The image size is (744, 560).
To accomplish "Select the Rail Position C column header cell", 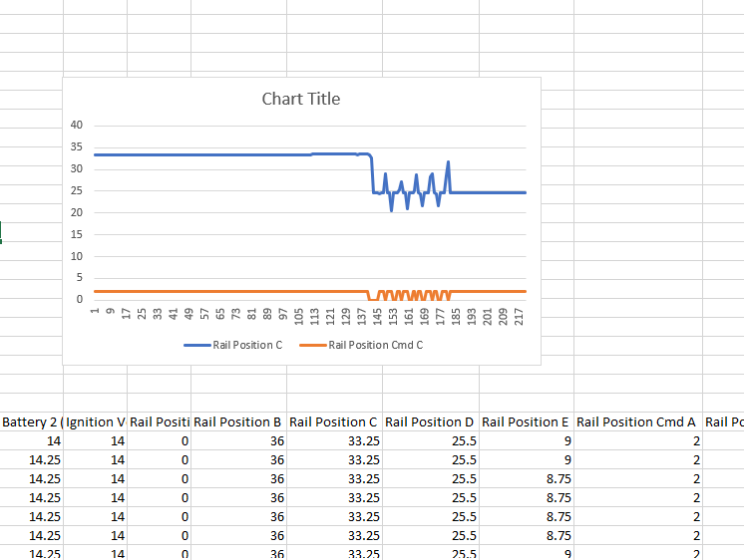I will click(x=333, y=422).
